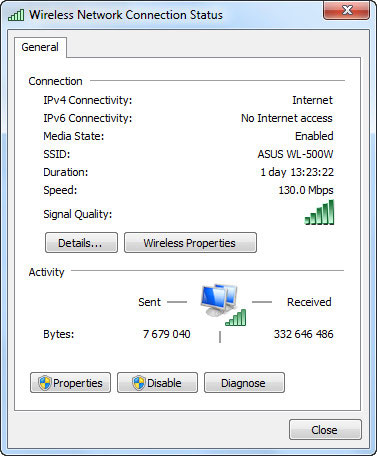Select the SSID value ASUS WL-500W
The height and width of the screenshot is (456, 377).
[x=295, y=154]
